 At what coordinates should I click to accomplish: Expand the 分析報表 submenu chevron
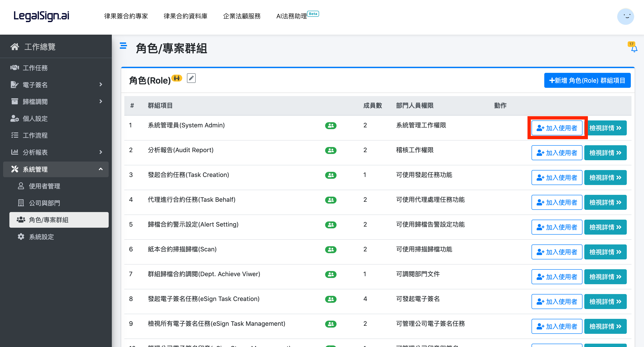(x=101, y=152)
